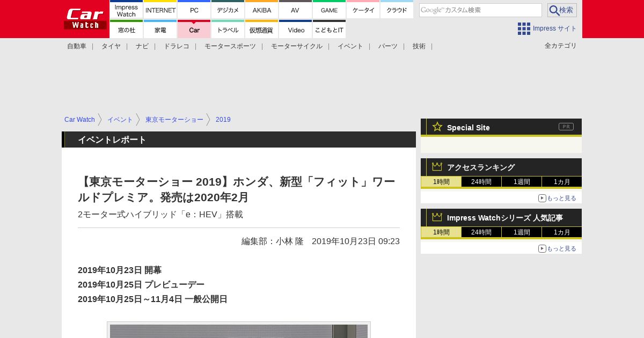The height and width of the screenshot is (338, 644).
Task: Click もっと見る under アクセスランキング
Action: (558, 198)
